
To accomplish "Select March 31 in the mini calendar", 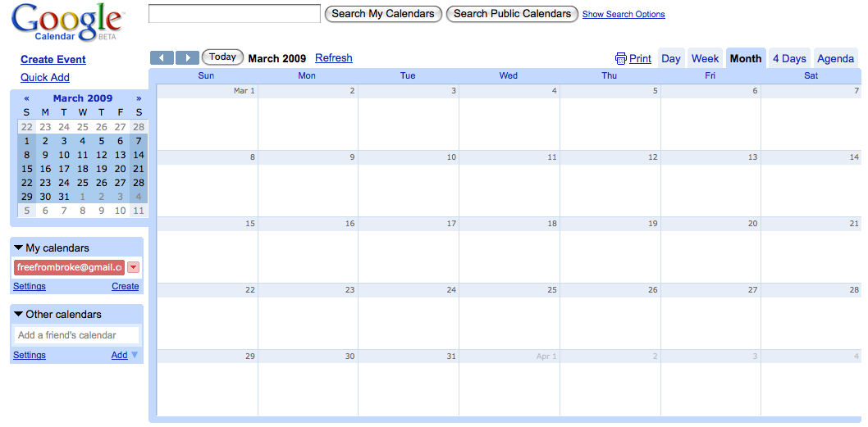I will point(64,197).
